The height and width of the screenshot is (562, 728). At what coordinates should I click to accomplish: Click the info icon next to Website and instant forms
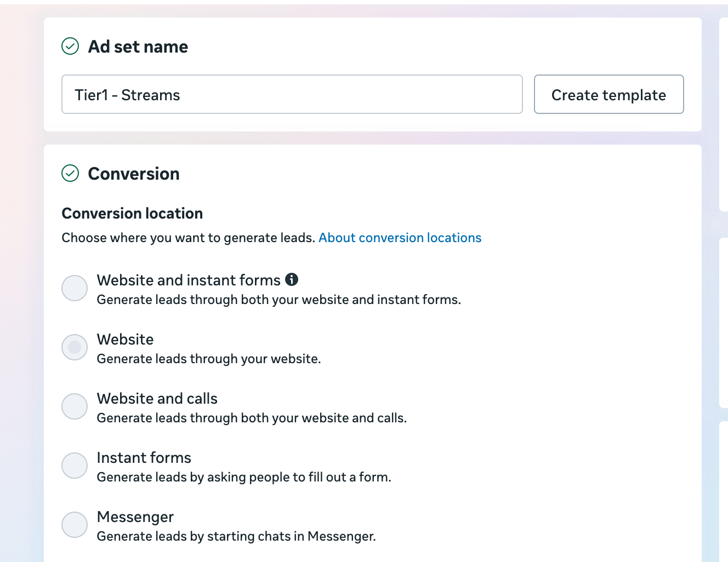[x=293, y=279]
